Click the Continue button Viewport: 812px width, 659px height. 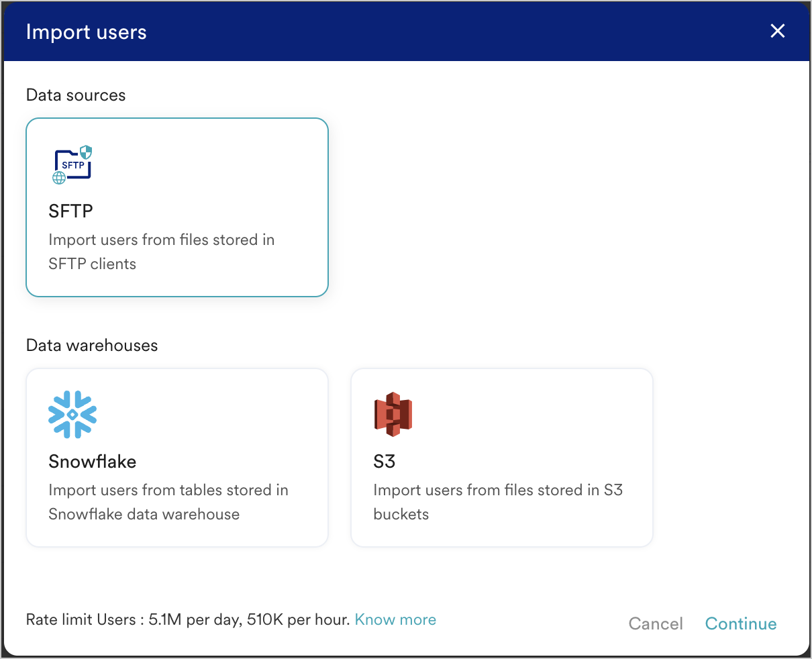[741, 624]
